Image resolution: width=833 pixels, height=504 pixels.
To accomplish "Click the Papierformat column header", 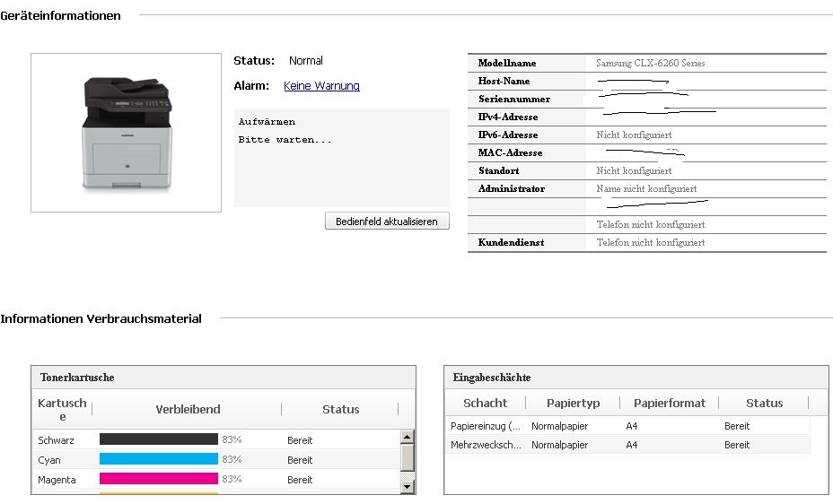I will pos(670,403).
